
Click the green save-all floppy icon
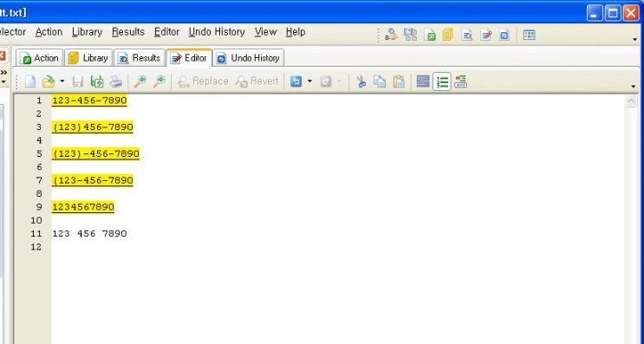point(97,81)
